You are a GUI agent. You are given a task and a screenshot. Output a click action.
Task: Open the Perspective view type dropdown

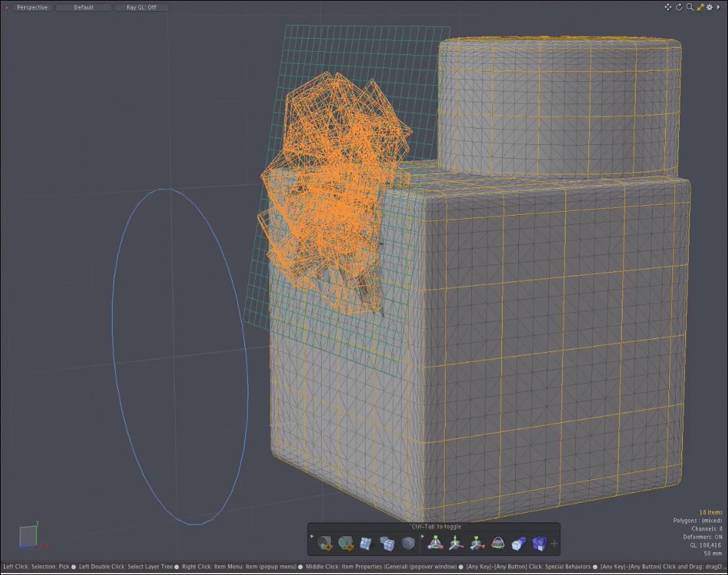[x=32, y=8]
